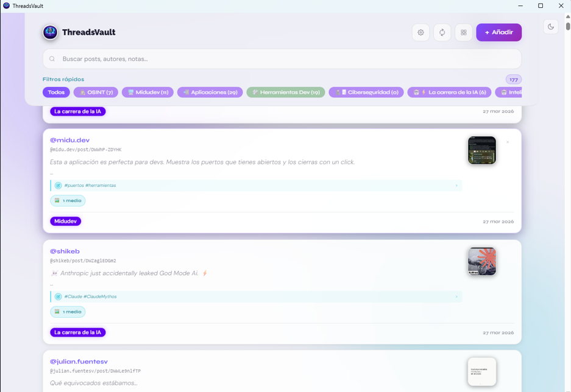Click 27 mar 2026 date on Midudev card
Viewport: 571px width, 392px height.
coord(498,222)
